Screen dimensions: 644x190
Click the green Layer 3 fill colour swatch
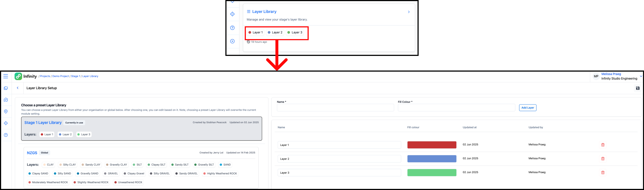[x=432, y=172]
